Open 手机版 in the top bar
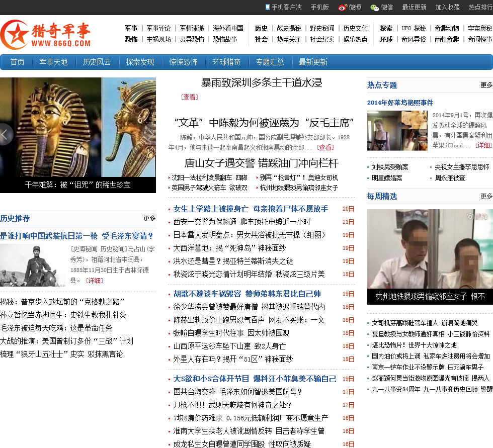Image resolution: width=493 pixels, height=448 pixels. click(x=320, y=7)
